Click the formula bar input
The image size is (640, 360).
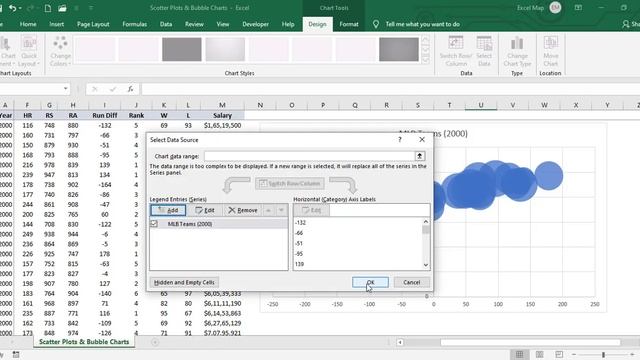(x=390, y=89)
